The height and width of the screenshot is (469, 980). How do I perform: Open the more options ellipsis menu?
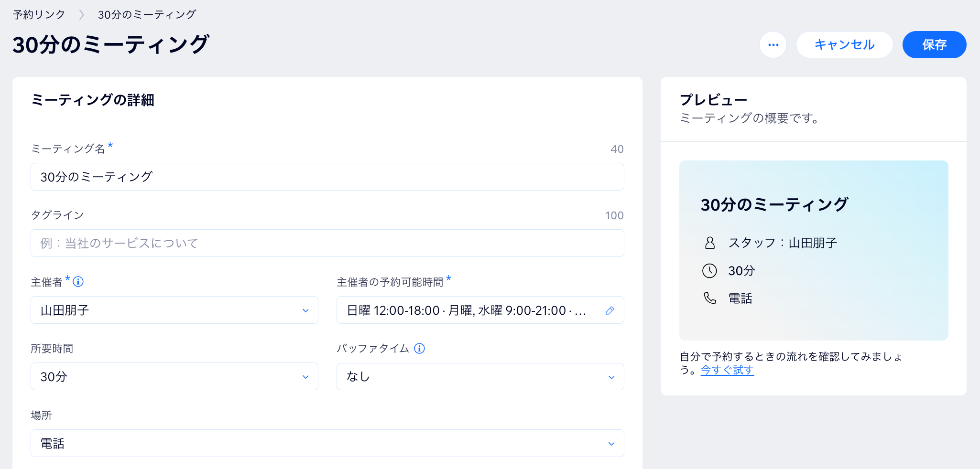[773, 44]
